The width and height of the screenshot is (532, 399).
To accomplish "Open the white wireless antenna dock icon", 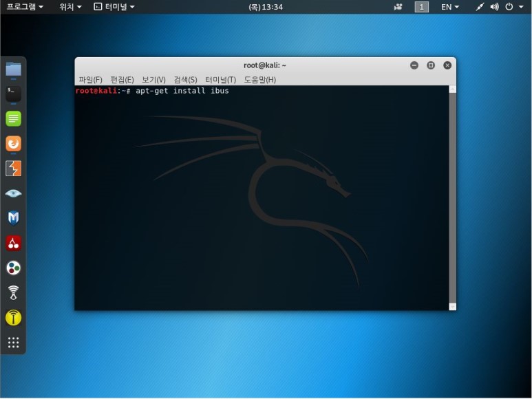I will click(x=14, y=292).
